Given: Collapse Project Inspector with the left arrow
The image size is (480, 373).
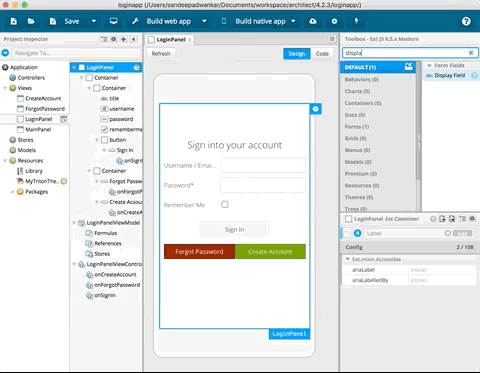Looking at the screenshot, I should pos(134,39).
